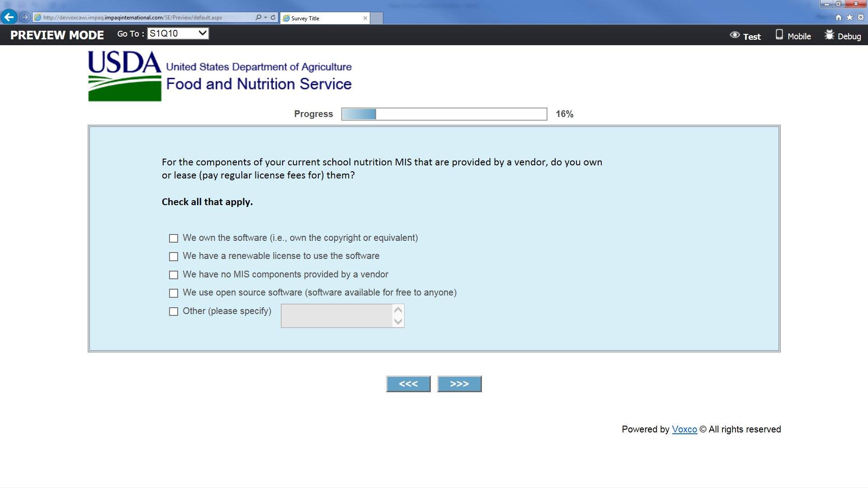
Task: Follow the Voxco link in footer
Action: pos(684,430)
